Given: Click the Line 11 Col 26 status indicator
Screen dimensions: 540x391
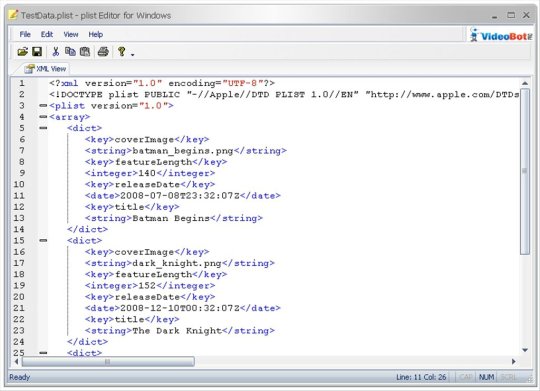Looking at the screenshot, I should [421, 377].
